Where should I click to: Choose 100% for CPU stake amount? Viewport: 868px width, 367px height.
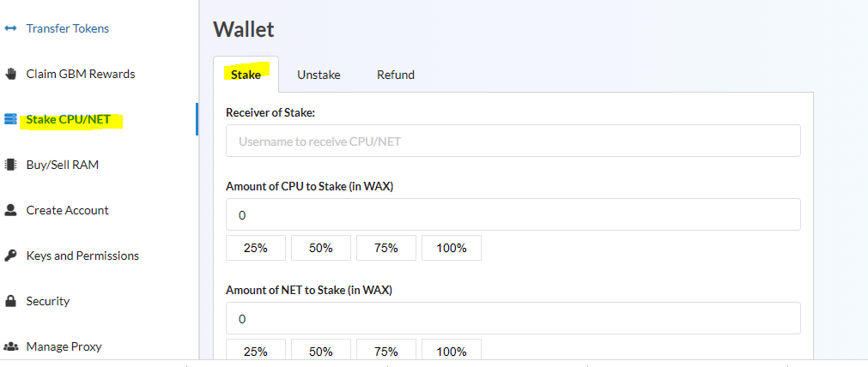(451, 248)
